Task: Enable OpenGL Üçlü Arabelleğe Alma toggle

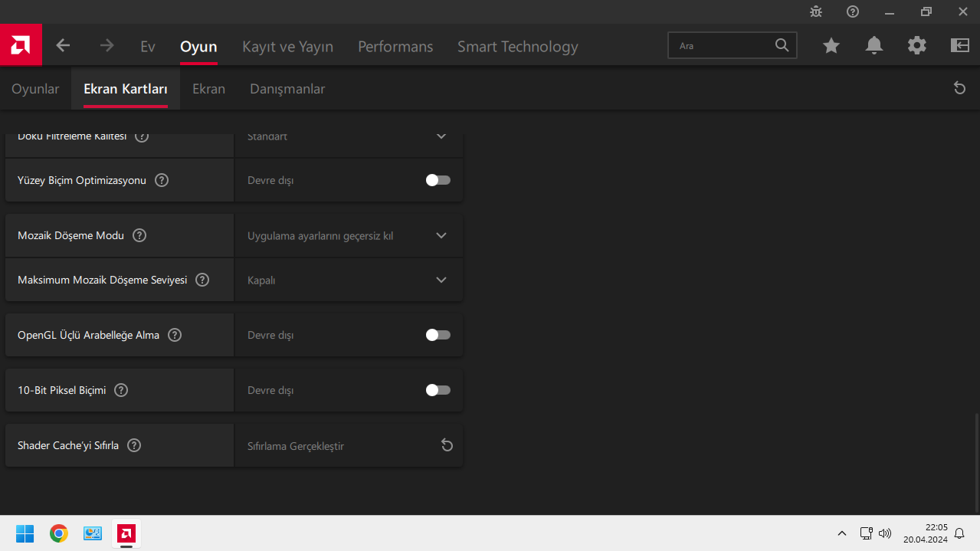Action: tap(438, 335)
